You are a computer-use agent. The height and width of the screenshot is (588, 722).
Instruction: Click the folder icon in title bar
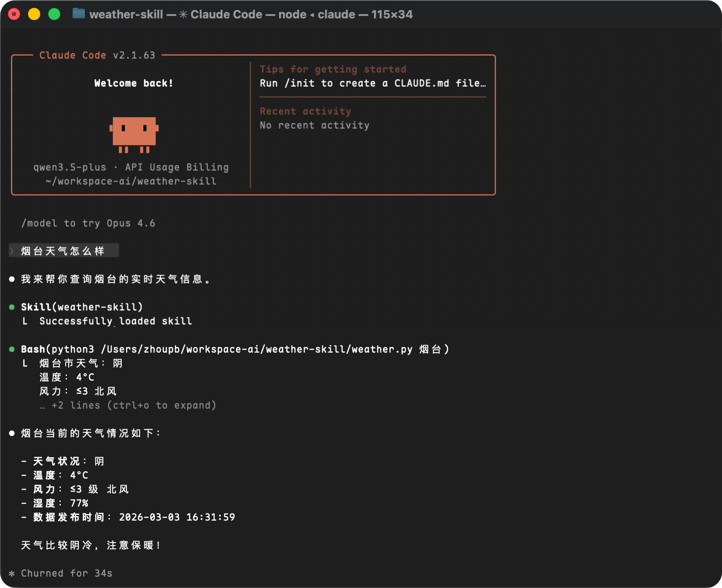79,14
